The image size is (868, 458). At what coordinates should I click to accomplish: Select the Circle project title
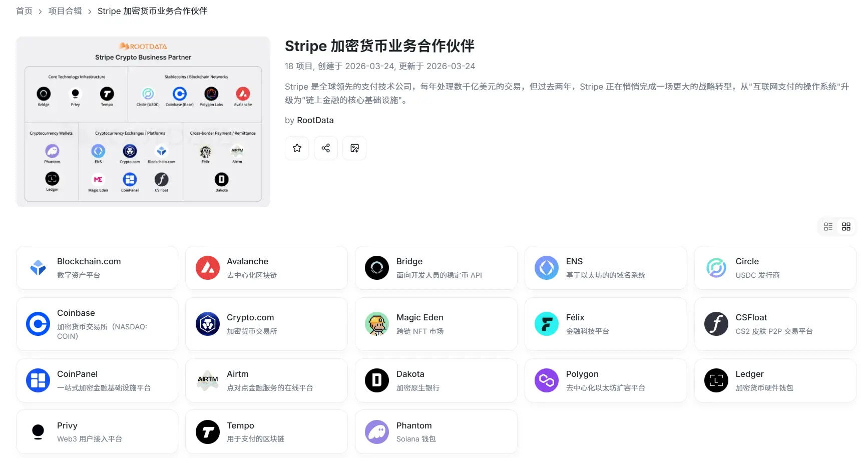[x=747, y=261]
